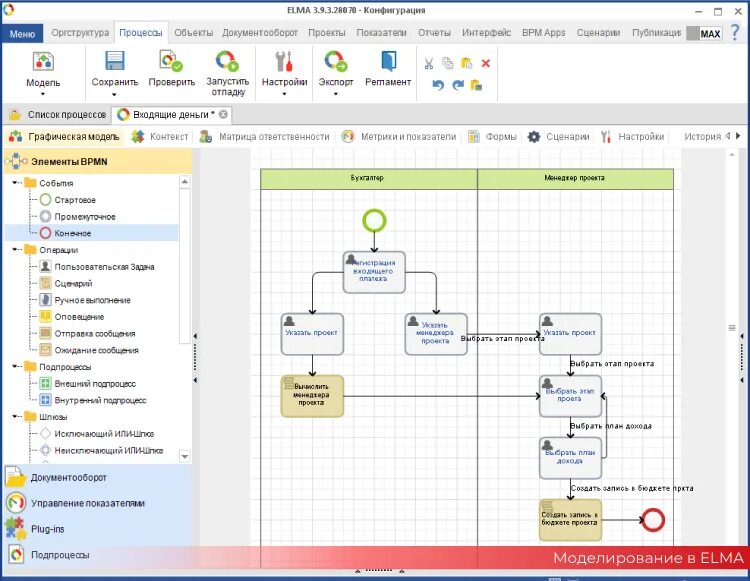
Task: Open the Контекст process tab
Action: click(160, 137)
